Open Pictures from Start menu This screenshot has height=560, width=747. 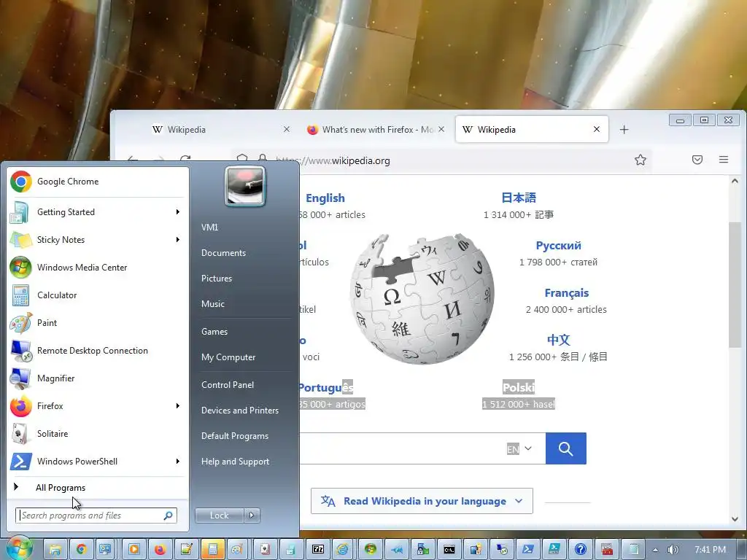(x=216, y=279)
